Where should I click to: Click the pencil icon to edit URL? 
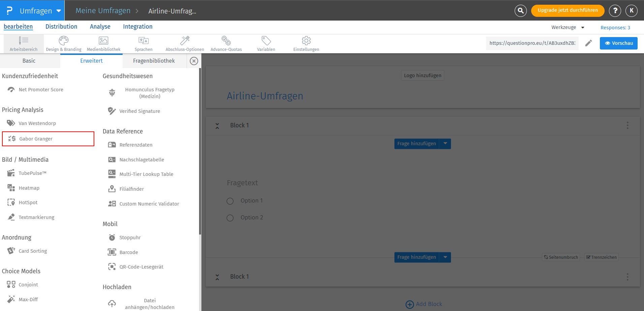coord(588,43)
